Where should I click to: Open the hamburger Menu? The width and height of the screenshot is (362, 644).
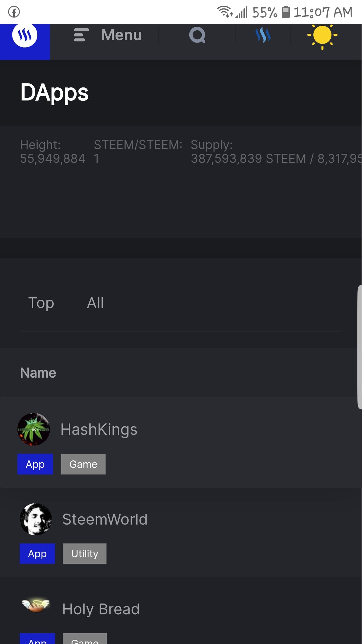(x=107, y=35)
